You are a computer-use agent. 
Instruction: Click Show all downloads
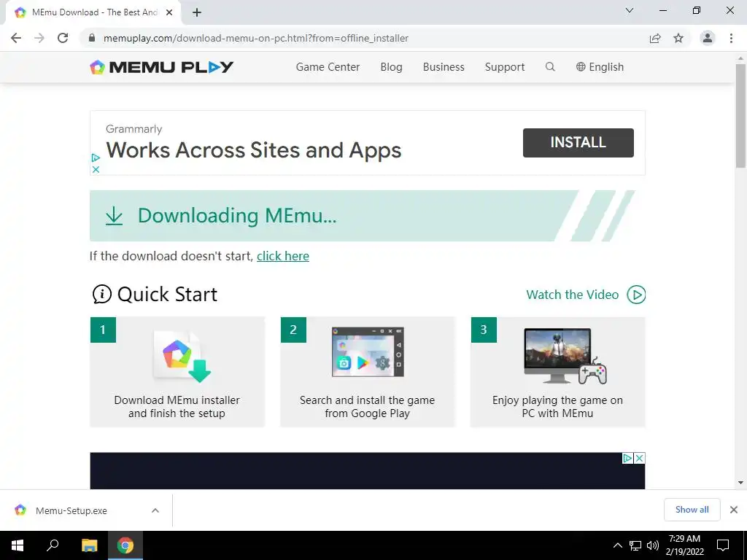coord(692,510)
